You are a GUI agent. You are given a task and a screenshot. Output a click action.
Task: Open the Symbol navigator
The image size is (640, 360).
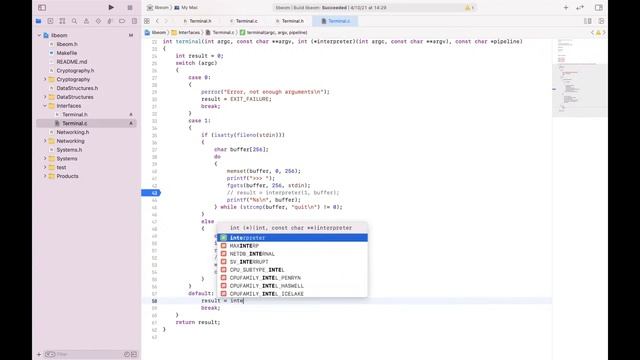62,21
